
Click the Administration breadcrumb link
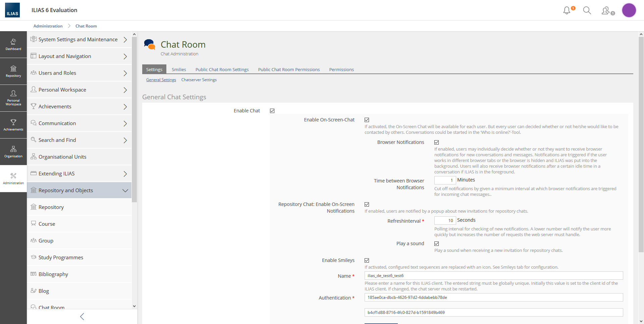(x=48, y=26)
